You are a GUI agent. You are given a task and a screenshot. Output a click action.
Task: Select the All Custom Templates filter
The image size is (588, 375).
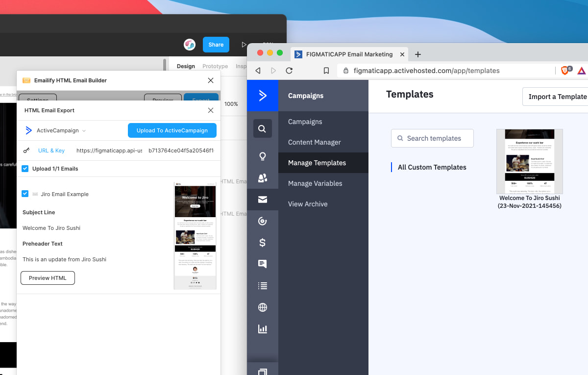coord(432,167)
